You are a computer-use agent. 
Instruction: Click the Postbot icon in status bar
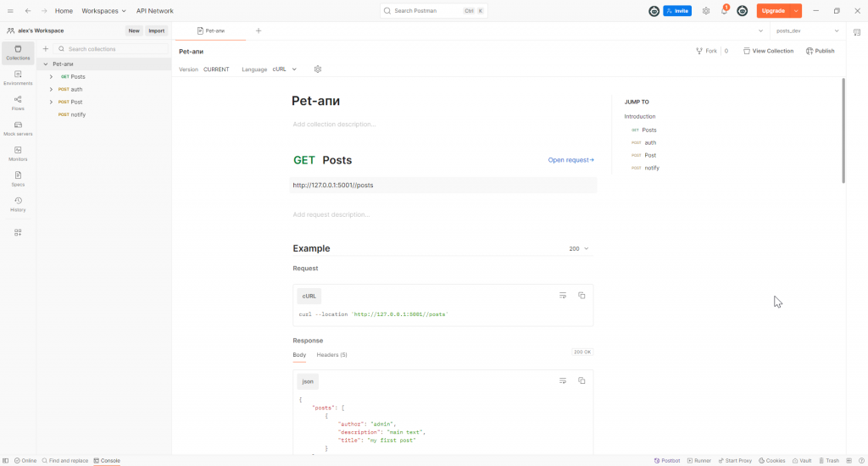point(667,461)
